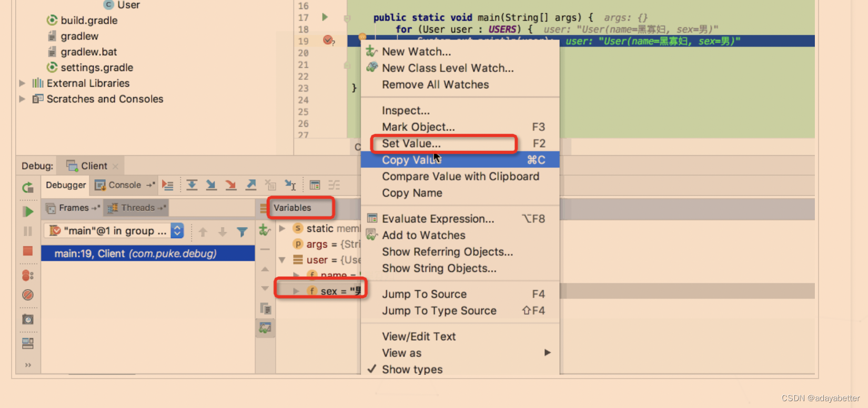
Task: Select thread "main"@1 dropdown
Action: coord(114,231)
